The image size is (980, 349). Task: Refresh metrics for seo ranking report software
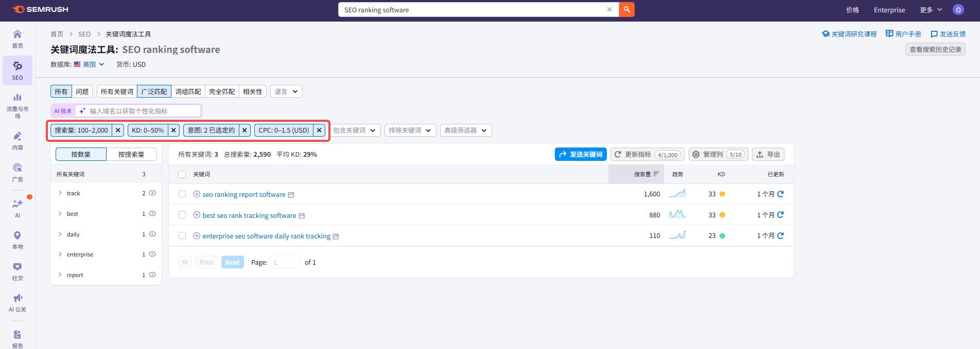[780, 194]
